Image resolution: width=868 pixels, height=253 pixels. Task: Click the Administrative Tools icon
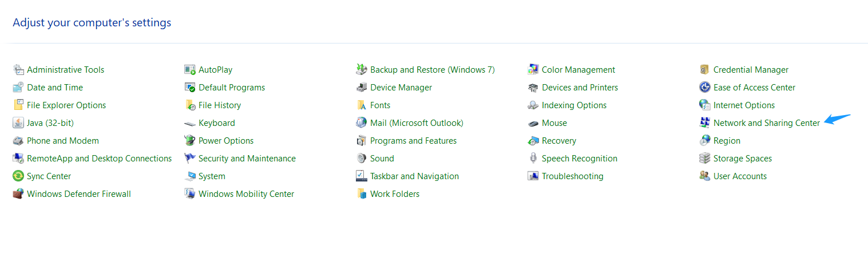click(18, 70)
